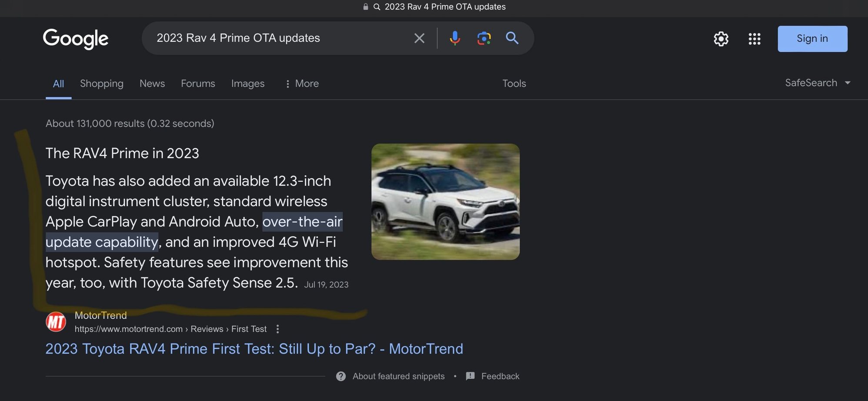
Task: Start voice search with microphone icon
Action: (x=454, y=38)
